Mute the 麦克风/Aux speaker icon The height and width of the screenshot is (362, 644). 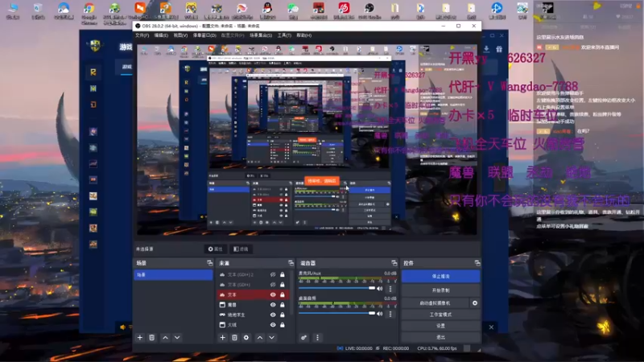pos(380,289)
